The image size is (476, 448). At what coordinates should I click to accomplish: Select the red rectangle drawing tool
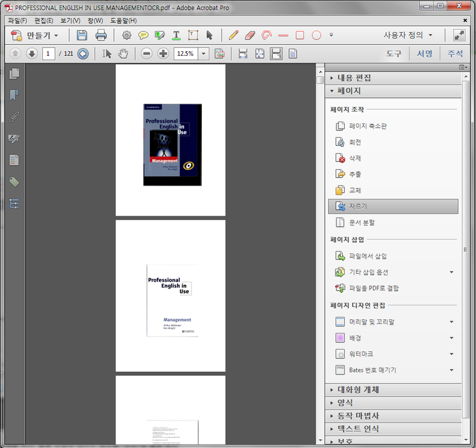[x=300, y=35]
